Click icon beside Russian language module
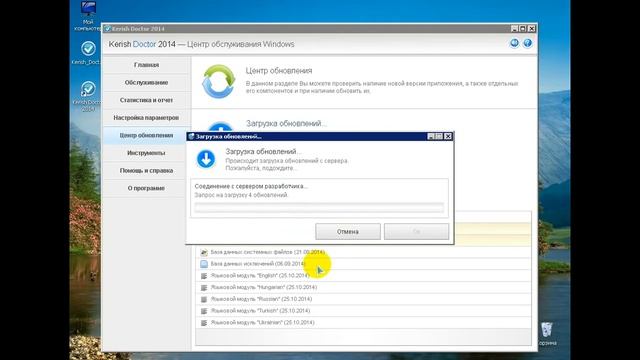The image size is (640, 360). point(204,299)
